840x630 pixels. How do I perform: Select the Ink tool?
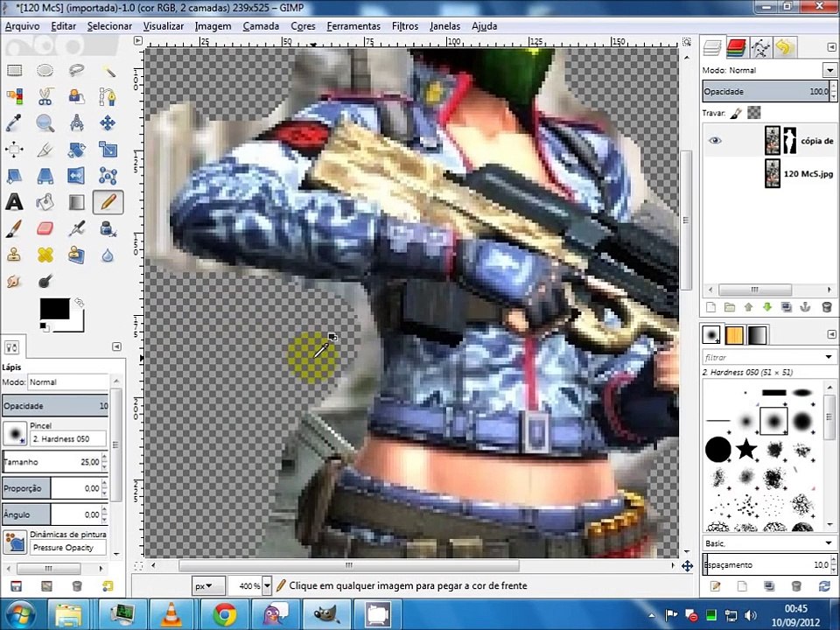click(x=108, y=228)
